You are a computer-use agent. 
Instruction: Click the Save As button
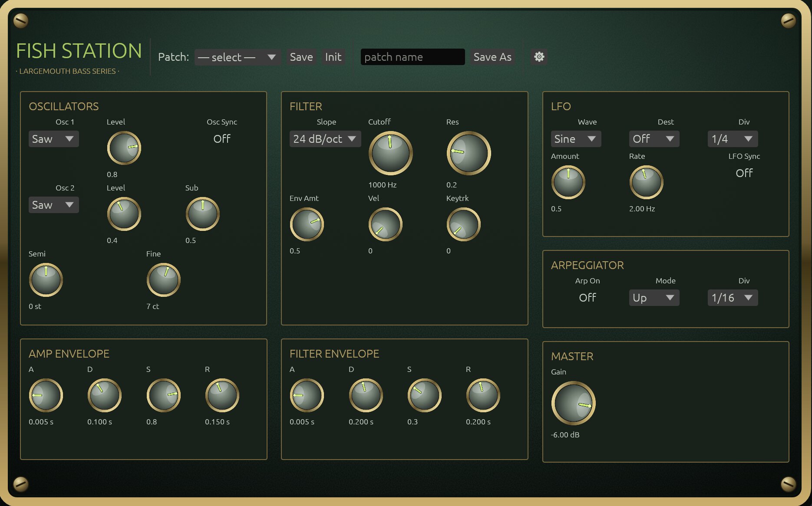click(x=492, y=57)
